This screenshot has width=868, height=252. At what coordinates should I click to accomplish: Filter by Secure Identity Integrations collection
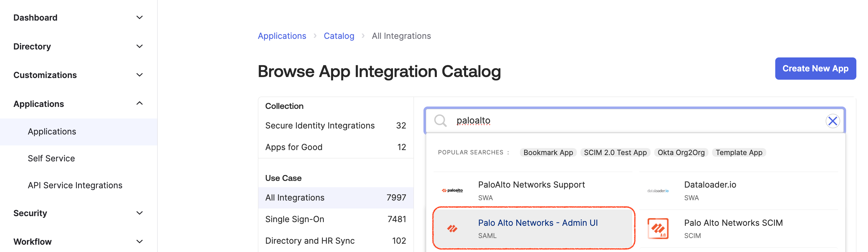pyautogui.click(x=336, y=126)
